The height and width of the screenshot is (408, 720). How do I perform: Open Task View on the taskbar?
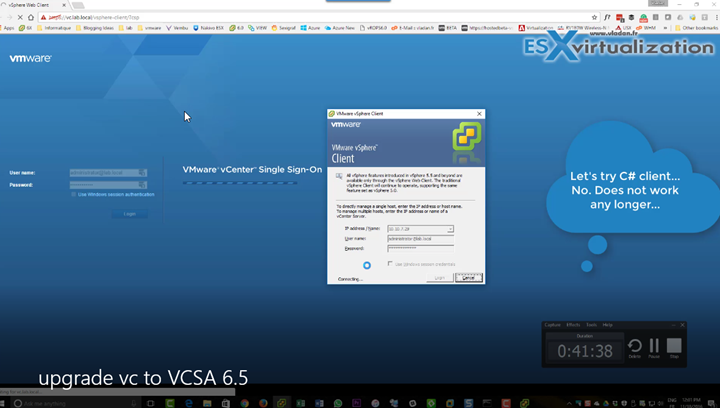tap(151, 403)
